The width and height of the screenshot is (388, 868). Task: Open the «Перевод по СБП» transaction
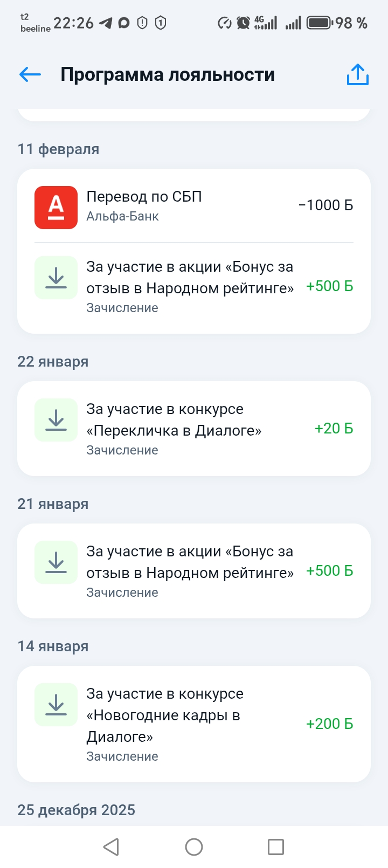(x=144, y=197)
